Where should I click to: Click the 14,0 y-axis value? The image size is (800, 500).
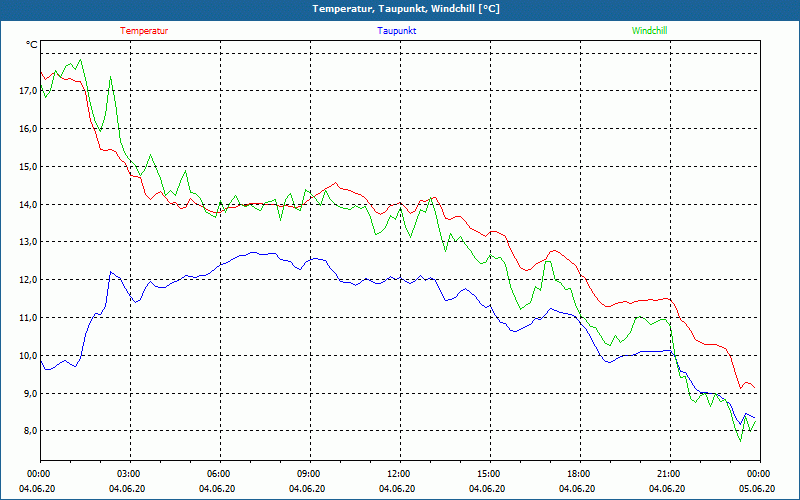click(x=29, y=205)
